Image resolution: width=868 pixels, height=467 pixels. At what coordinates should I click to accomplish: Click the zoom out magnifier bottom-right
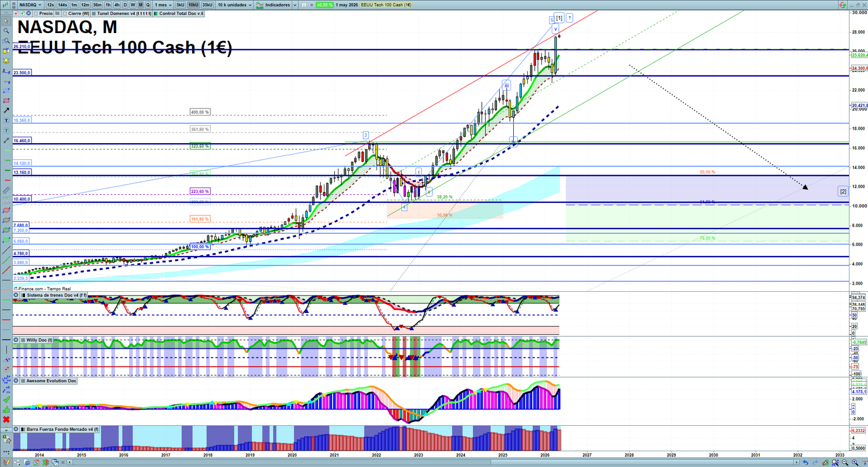coord(845,463)
